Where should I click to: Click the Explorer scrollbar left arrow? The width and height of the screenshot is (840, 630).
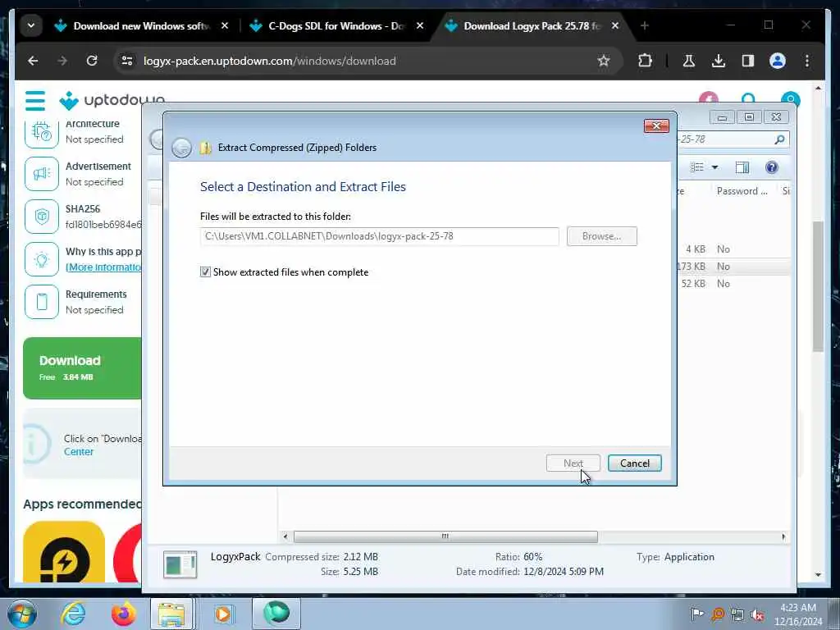pyautogui.click(x=285, y=536)
